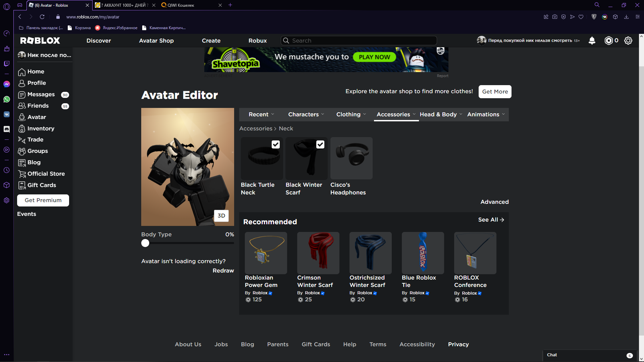Click the Body Type slider handle
Screen dimensions: 644x362
pyautogui.click(x=145, y=243)
